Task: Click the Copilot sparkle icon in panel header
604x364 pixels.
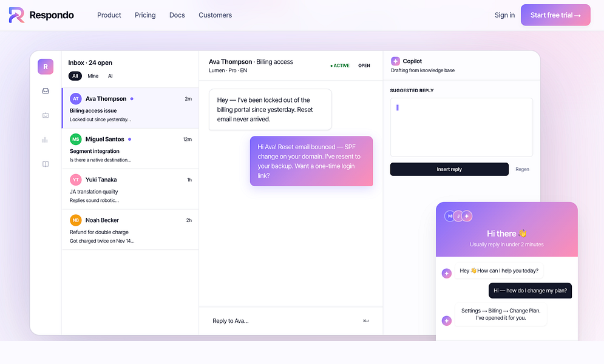Action: click(395, 61)
